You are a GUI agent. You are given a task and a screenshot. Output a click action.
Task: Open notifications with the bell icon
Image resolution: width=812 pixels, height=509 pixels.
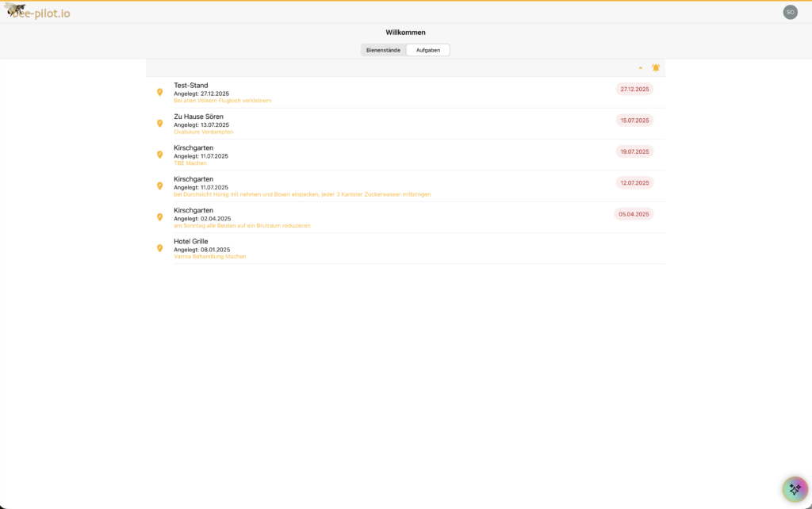click(x=655, y=67)
